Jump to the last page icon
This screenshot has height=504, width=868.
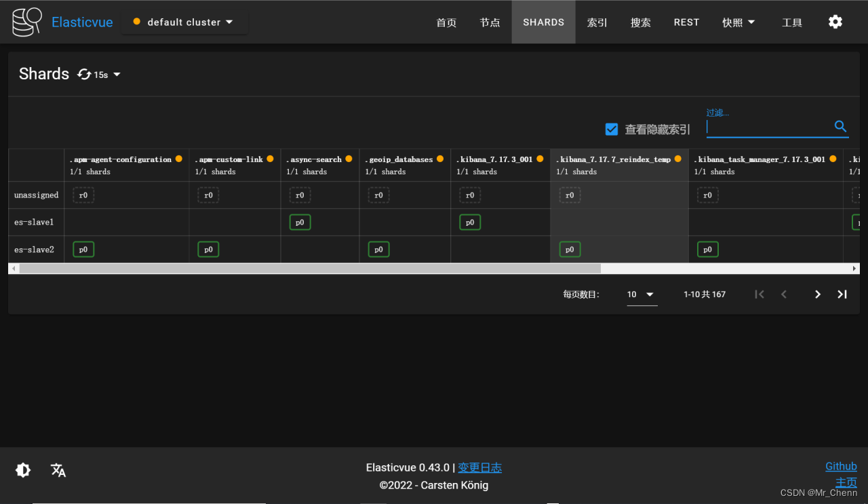point(842,294)
